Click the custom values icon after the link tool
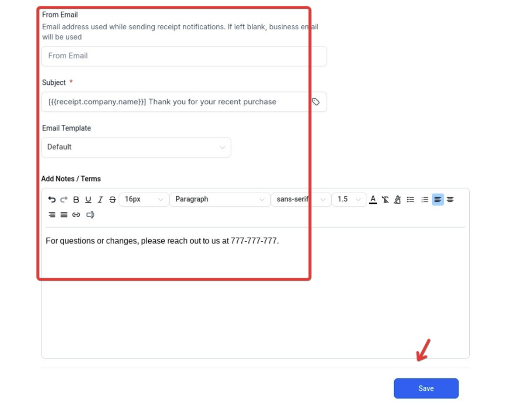This screenshot has width=532, height=403. pos(90,215)
